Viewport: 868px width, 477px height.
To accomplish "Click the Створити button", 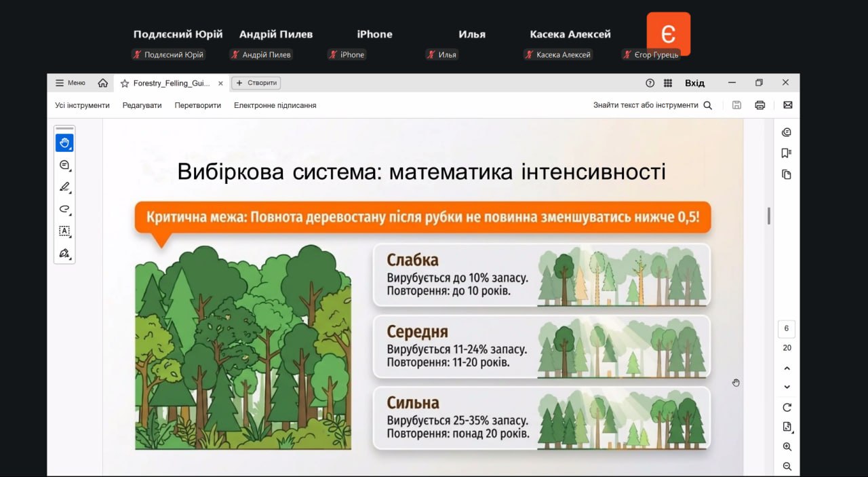I will (256, 83).
